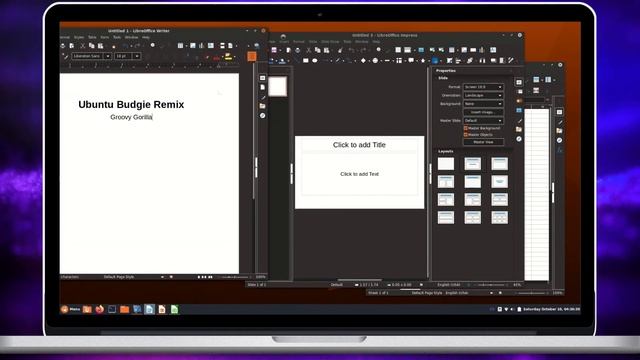Select Ellipse tool in Impress drawing toolbar

[x=315, y=60]
